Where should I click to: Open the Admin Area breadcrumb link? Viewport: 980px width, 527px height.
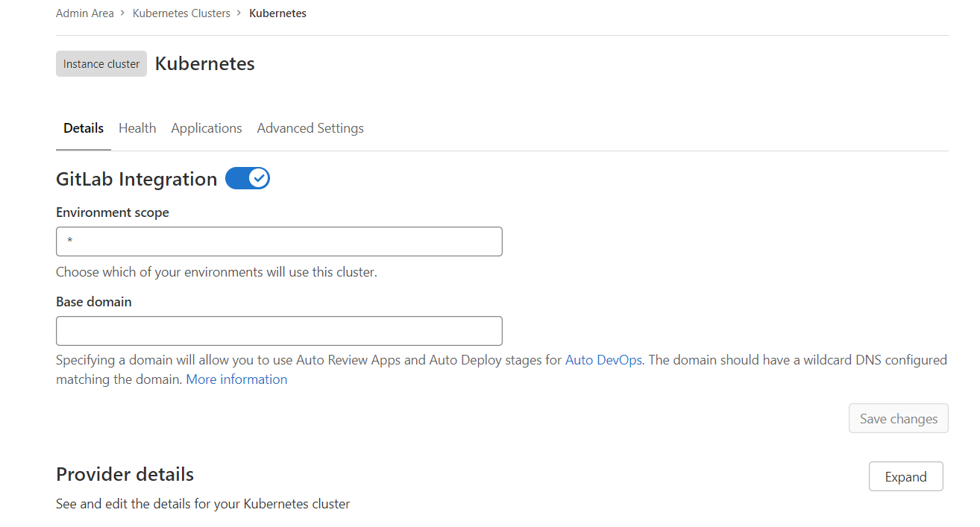pyautogui.click(x=84, y=13)
